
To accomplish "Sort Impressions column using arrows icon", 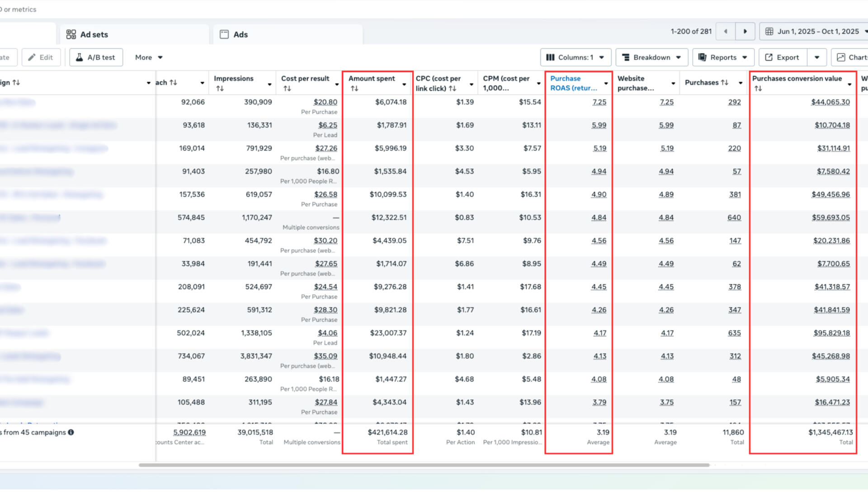I will [220, 89].
